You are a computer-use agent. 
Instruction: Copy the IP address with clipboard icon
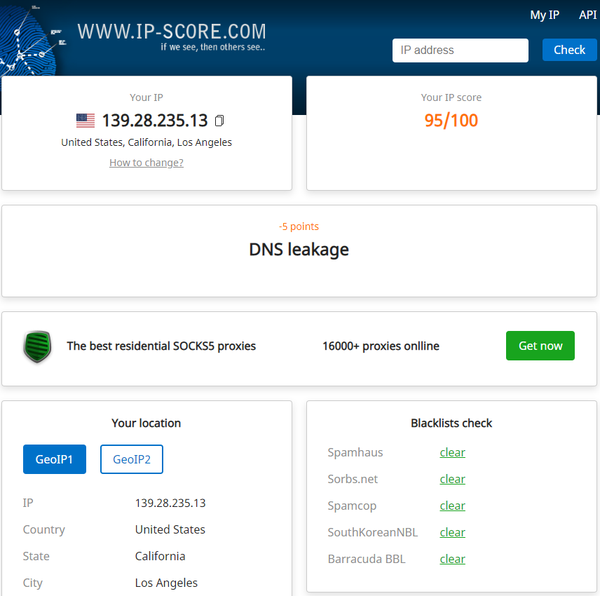219,121
